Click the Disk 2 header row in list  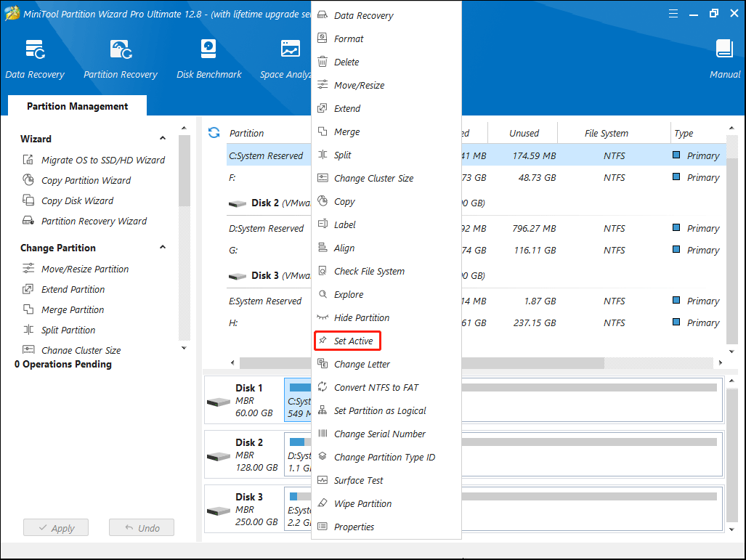pyautogui.click(x=477, y=203)
